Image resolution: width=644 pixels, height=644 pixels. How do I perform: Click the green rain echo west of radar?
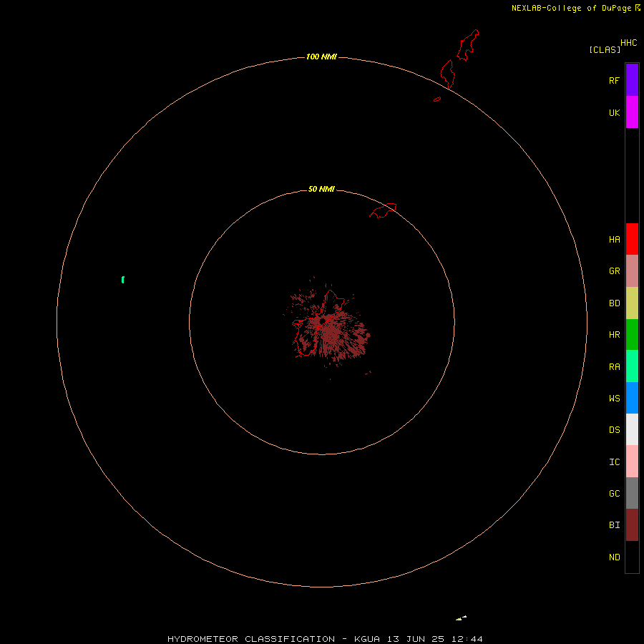tap(123, 280)
